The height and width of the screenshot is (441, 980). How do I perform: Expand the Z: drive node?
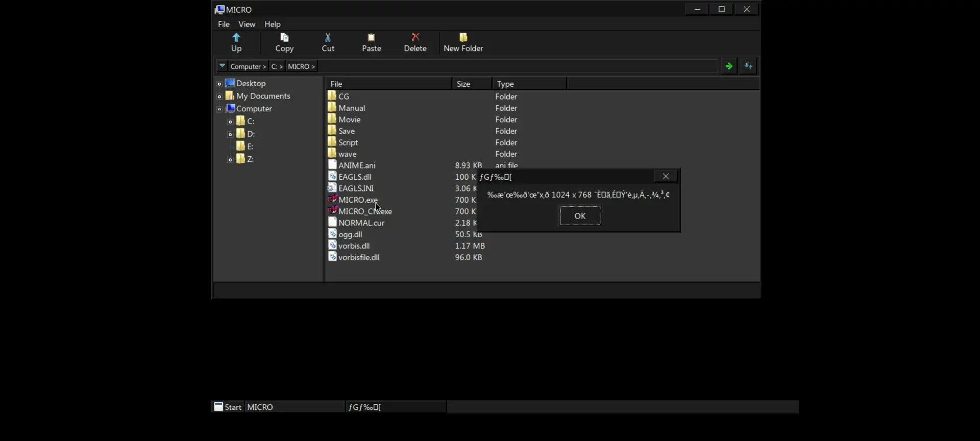(230, 160)
